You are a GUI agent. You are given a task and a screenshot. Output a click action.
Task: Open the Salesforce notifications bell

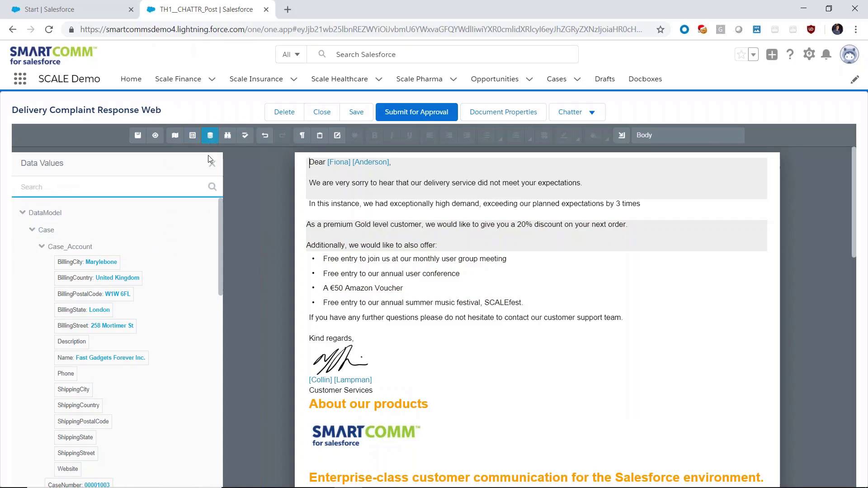point(826,54)
